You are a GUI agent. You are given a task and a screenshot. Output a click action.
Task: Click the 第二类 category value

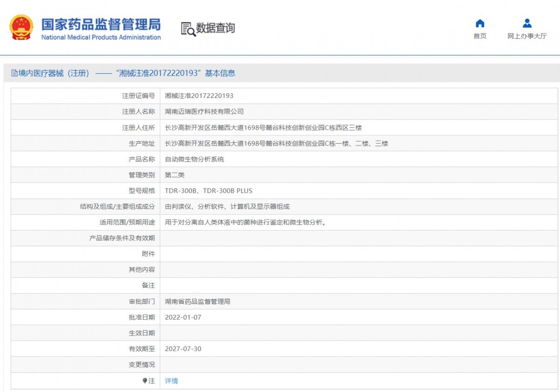175,175
